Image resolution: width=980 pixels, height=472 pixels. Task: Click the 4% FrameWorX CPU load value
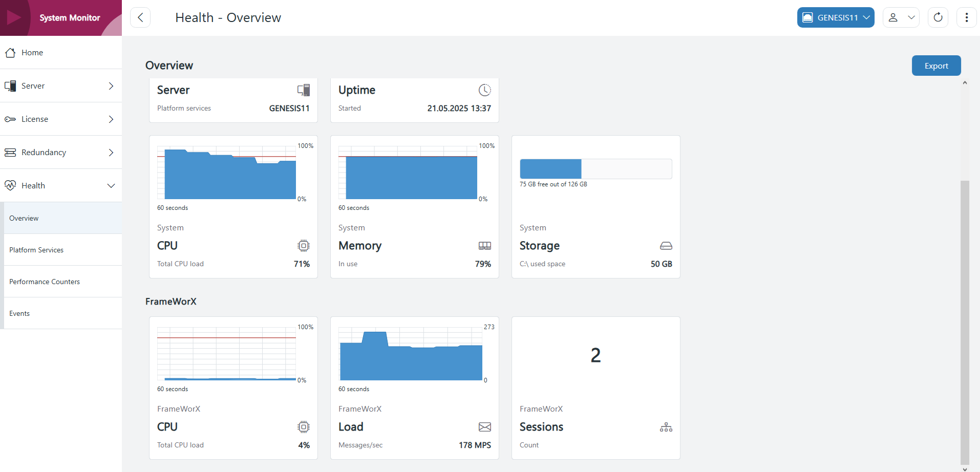pyautogui.click(x=304, y=445)
